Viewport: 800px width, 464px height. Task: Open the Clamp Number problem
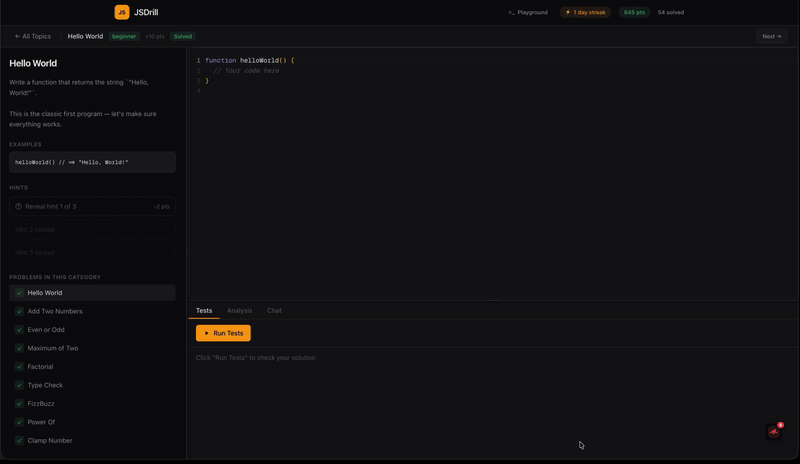coord(92,441)
